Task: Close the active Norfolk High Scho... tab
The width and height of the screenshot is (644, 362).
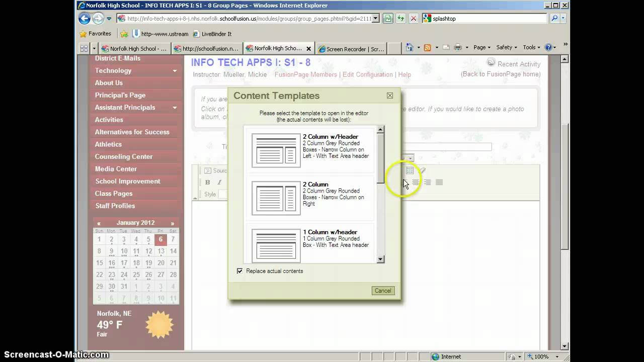Action: tap(308, 49)
